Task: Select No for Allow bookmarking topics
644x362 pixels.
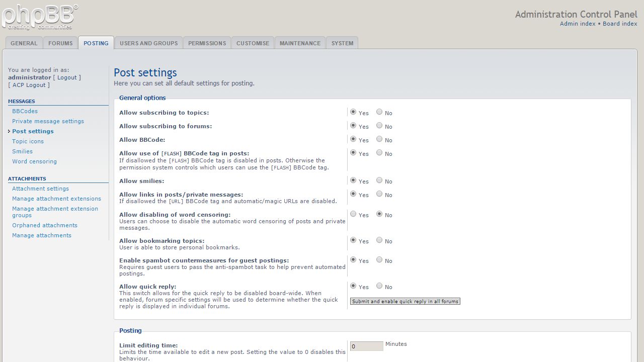Action: click(379, 240)
